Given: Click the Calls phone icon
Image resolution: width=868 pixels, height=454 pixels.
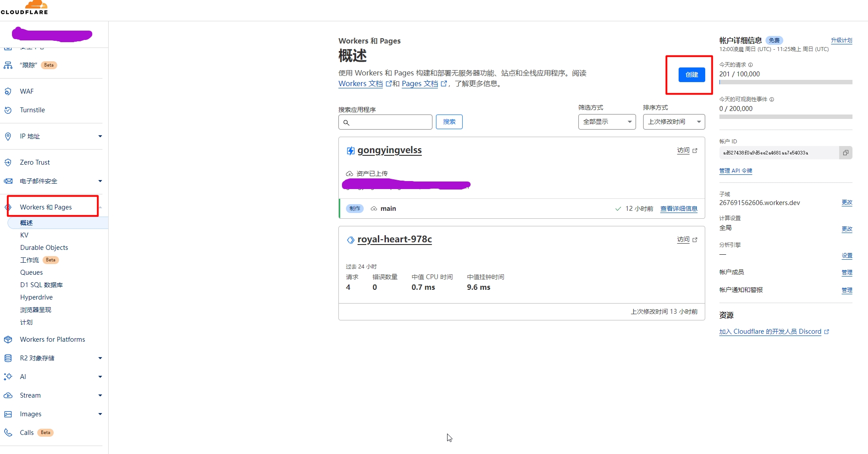Looking at the screenshot, I should 8,433.
